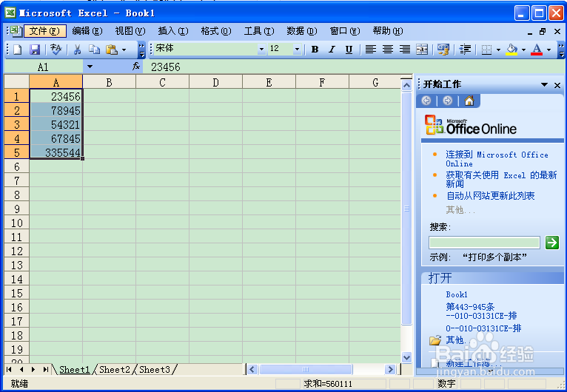
Task: Open 获取有关使用 Excel 的最新新闻 link
Action: click(501, 180)
